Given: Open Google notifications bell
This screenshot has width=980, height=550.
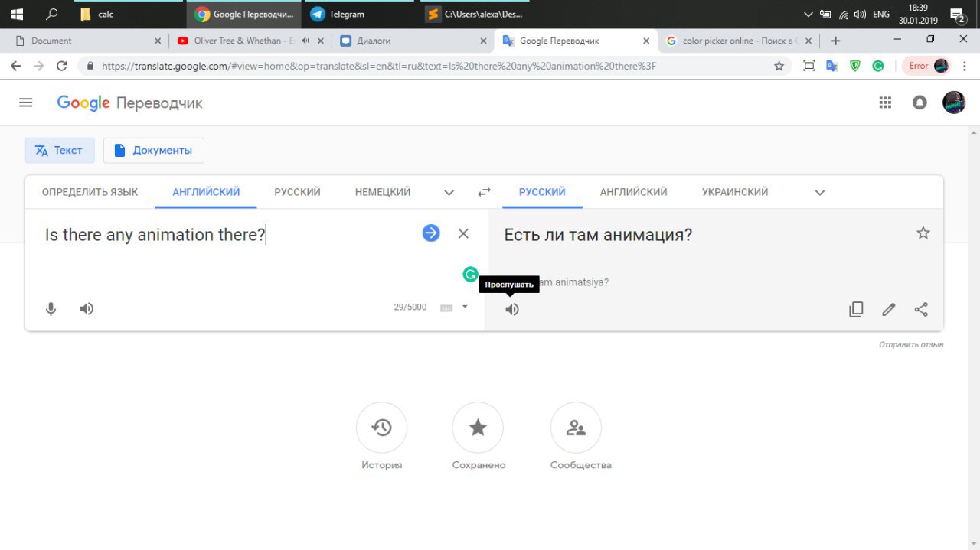Looking at the screenshot, I should (x=920, y=103).
